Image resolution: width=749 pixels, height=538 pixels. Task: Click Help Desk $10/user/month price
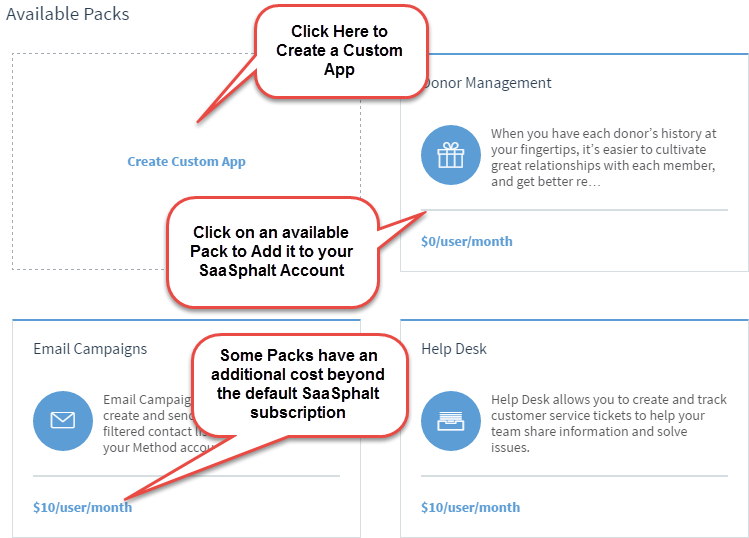tap(471, 507)
